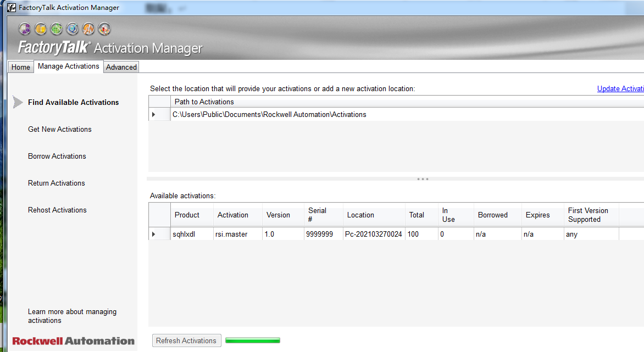Click the orange waveform round icon
This screenshot has width=644, height=352.
88,29
